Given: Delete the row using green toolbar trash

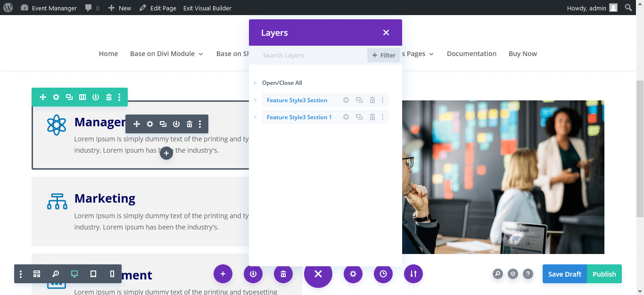Looking at the screenshot, I should click(109, 97).
